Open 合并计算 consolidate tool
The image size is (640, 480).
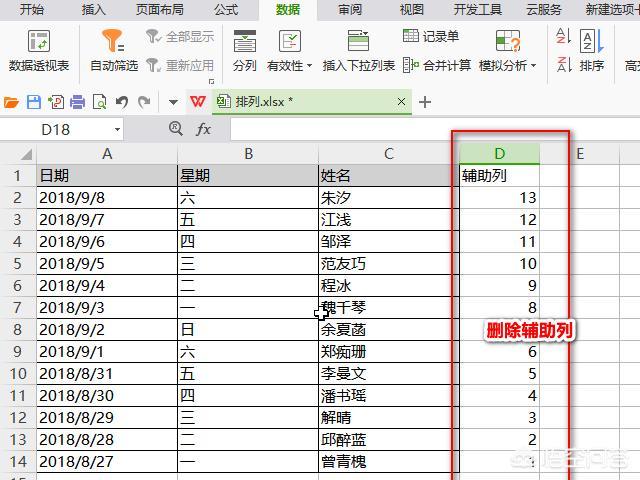[437, 65]
